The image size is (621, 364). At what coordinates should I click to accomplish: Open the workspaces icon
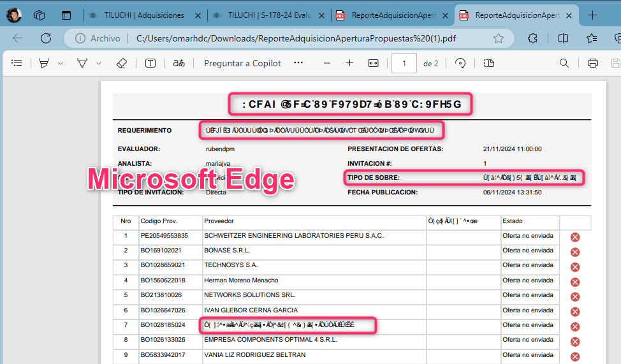click(x=40, y=15)
